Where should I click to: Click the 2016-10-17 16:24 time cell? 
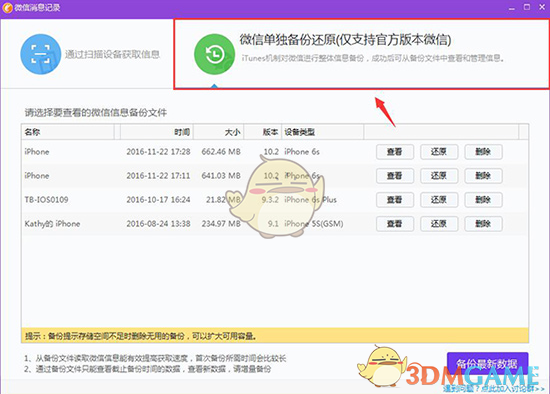(x=158, y=200)
